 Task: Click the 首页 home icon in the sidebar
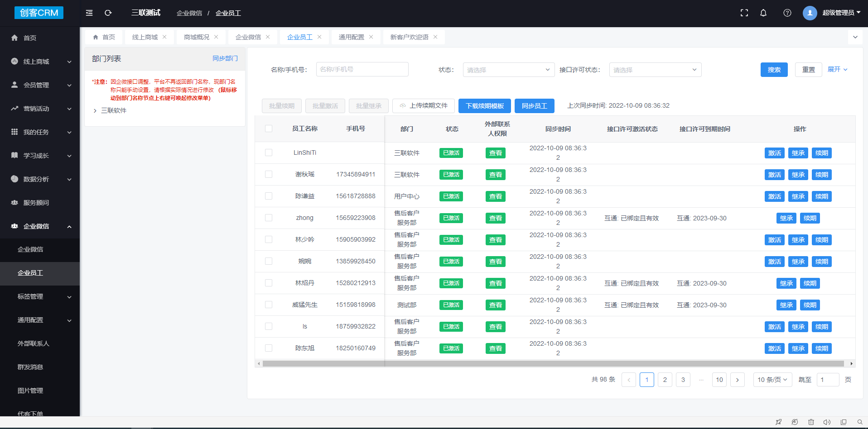tap(14, 38)
